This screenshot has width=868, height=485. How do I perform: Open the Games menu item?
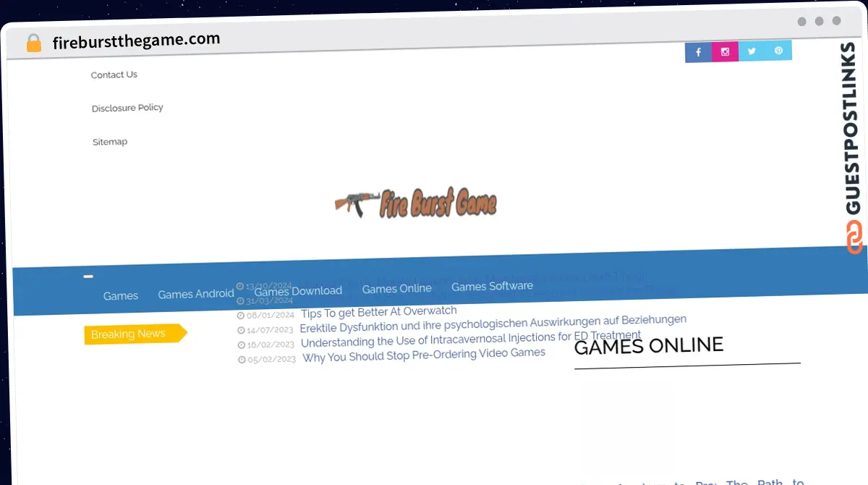121,295
